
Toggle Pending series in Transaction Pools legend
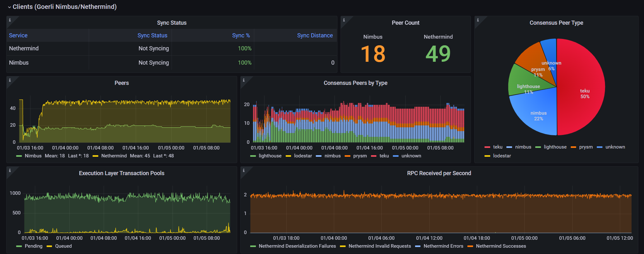33,246
